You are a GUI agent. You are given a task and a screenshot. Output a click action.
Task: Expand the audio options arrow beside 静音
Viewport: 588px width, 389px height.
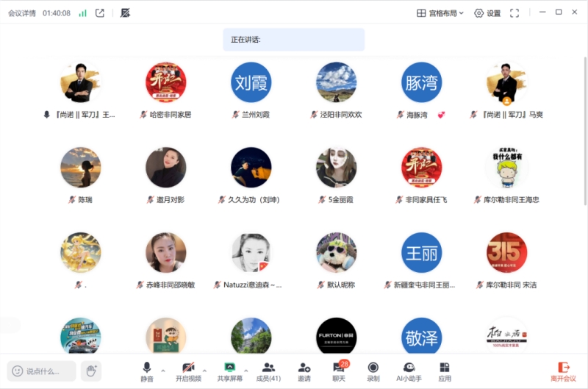click(163, 371)
